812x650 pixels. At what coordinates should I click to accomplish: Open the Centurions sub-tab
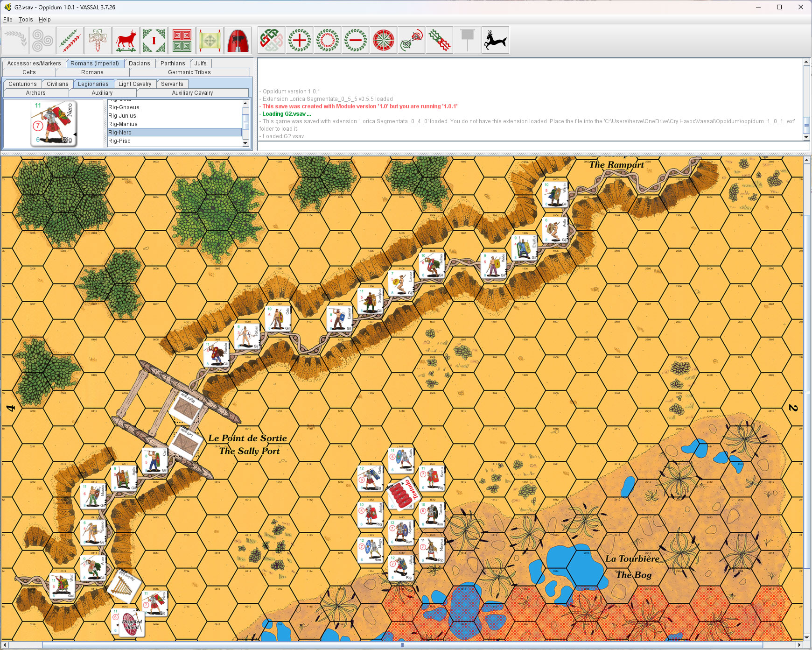[22, 84]
